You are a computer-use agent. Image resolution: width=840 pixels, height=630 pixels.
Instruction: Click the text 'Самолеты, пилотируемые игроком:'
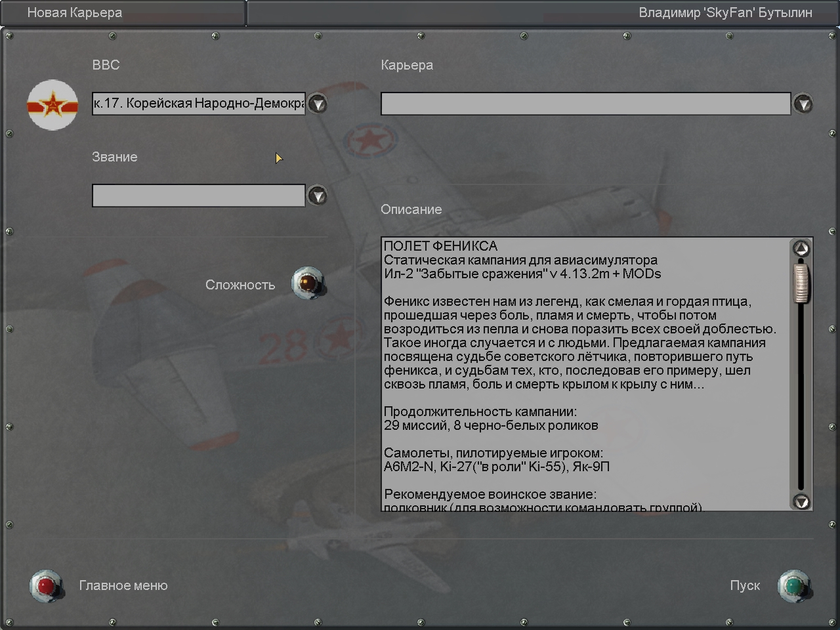[x=493, y=453]
